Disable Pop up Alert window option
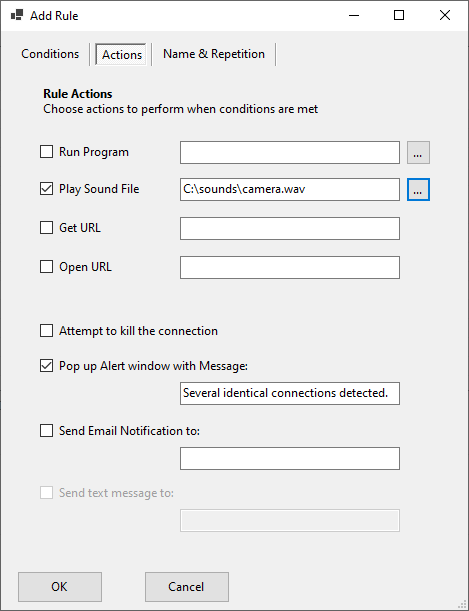 pyautogui.click(x=46, y=366)
